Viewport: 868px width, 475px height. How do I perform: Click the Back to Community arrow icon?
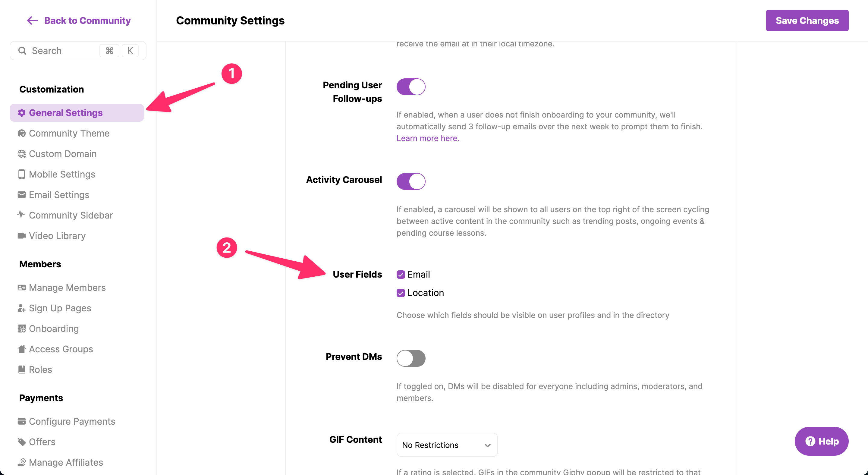[x=32, y=20]
